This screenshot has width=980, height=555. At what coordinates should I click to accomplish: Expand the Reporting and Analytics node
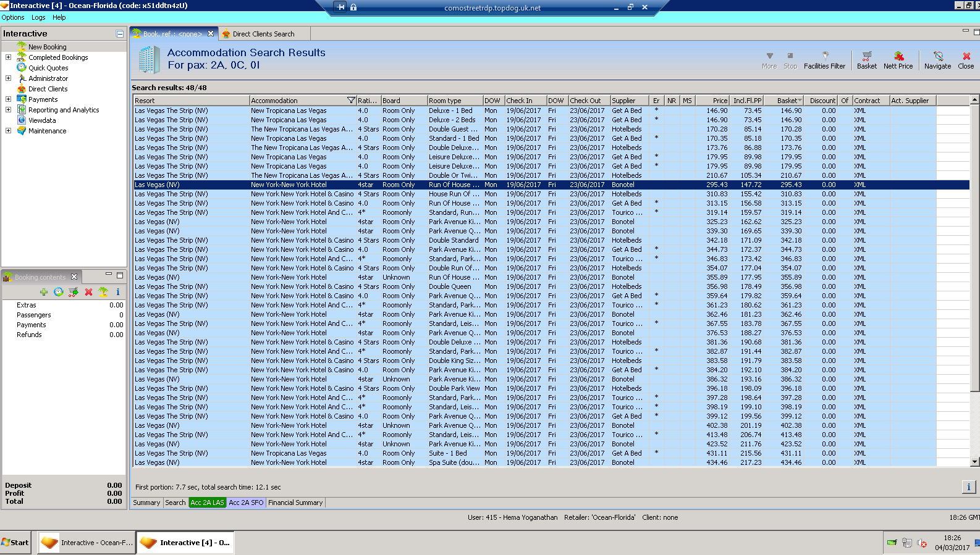pos(8,110)
